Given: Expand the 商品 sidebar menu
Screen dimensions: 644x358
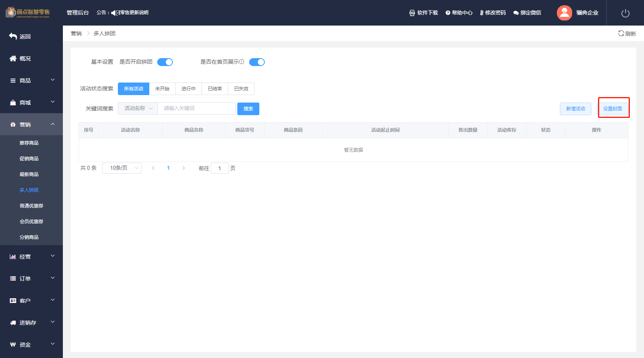Looking at the screenshot, I should point(53,80).
